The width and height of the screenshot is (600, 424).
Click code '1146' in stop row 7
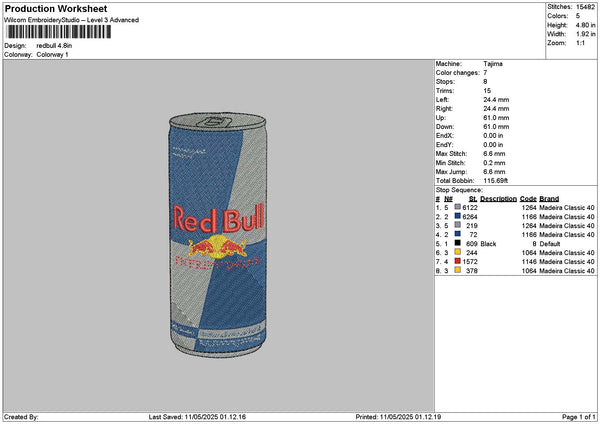tap(529, 262)
